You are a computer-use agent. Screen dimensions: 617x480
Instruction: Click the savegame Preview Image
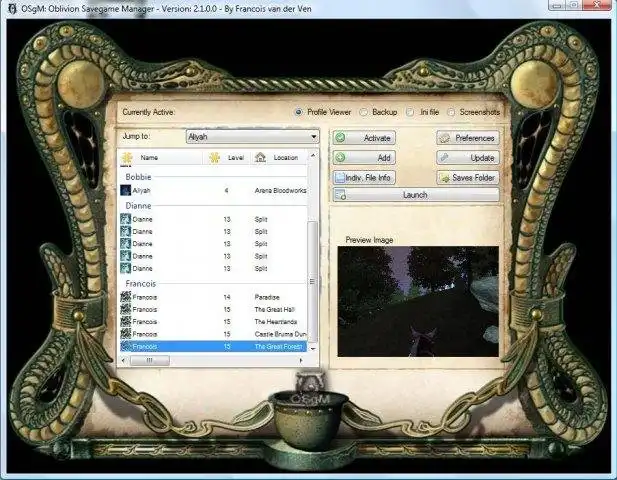click(x=418, y=302)
